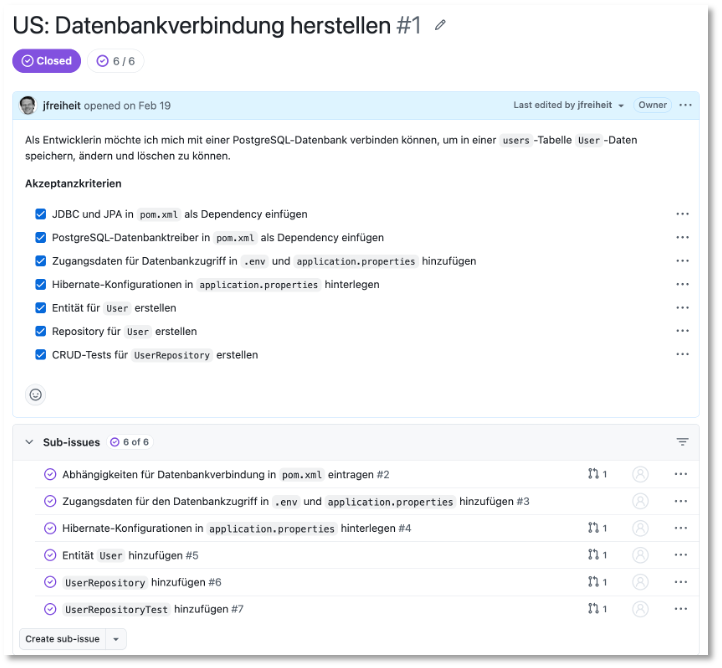The image size is (722, 668).
Task: Open options for the Hibernate-Konfigurationen task item
Action: tap(682, 284)
